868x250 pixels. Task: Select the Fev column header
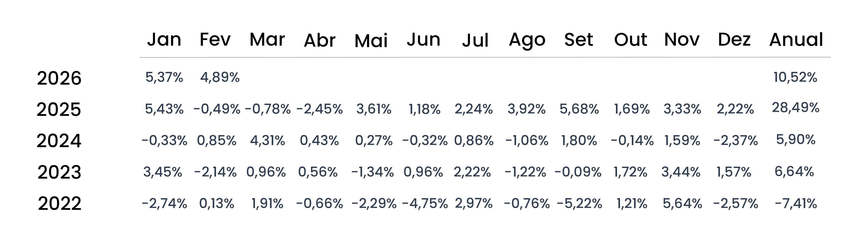215,40
